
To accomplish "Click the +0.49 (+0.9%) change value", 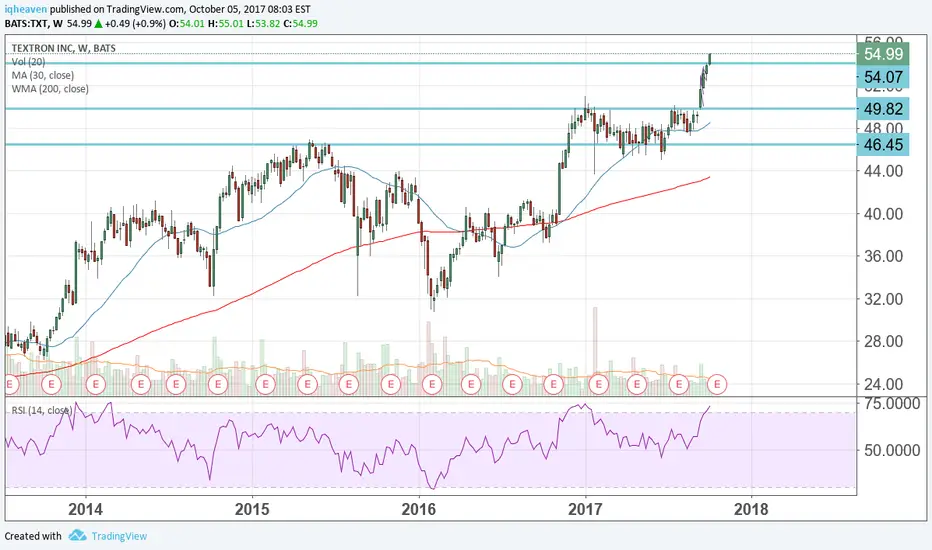I will 135,24.
